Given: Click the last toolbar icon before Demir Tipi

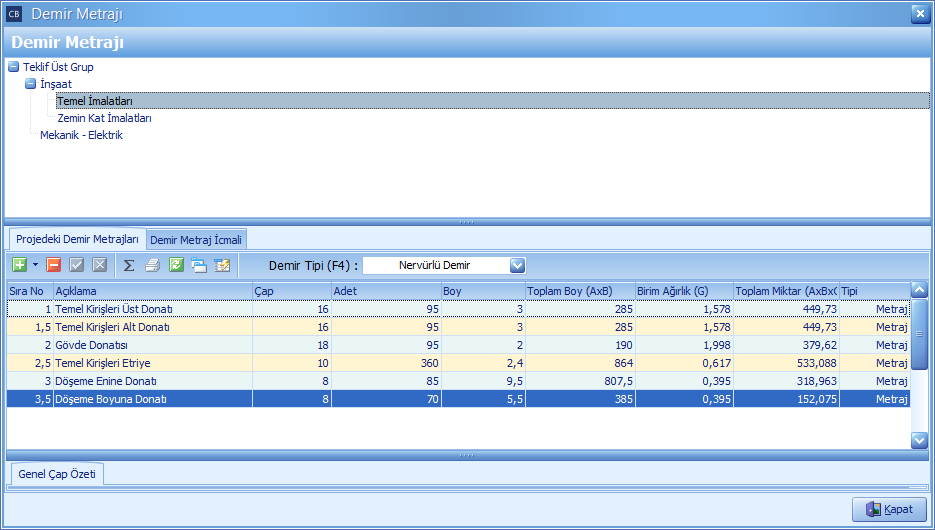Looking at the screenshot, I should (x=222, y=265).
